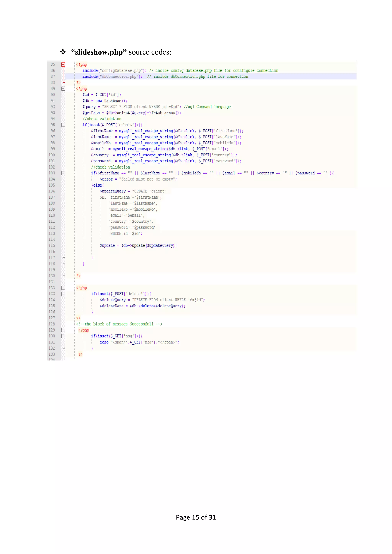The height and width of the screenshot is (554, 392).
Task: Click the "block of message Successfull" HTML comment
Action: pos(119,324)
